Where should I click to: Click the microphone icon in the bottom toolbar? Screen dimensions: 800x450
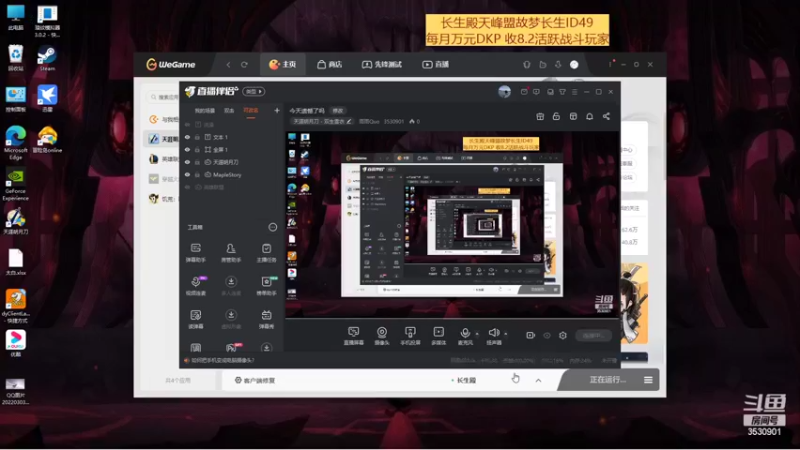point(465,333)
